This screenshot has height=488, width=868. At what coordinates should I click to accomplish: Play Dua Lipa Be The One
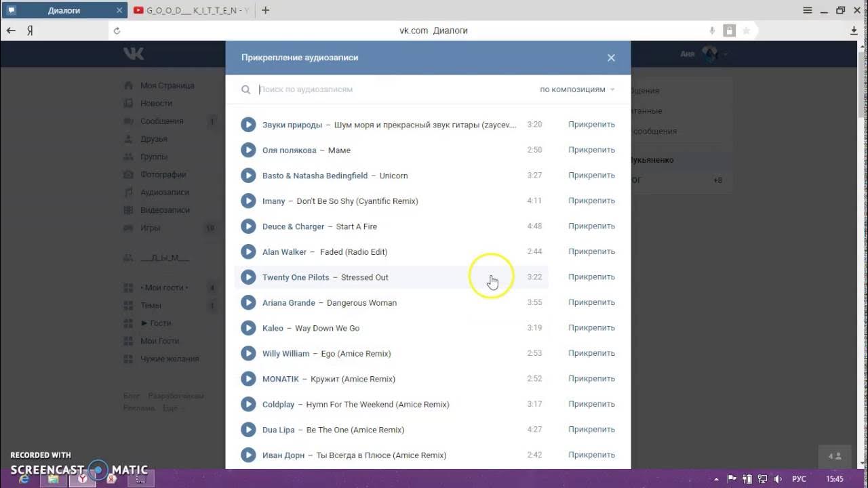tap(248, 430)
